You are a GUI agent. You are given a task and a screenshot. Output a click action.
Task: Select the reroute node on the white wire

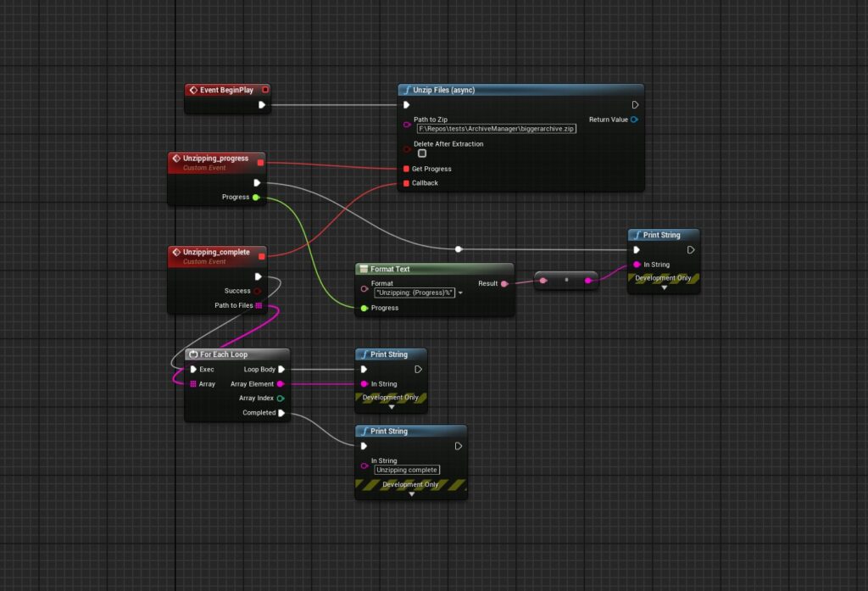tap(459, 249)
